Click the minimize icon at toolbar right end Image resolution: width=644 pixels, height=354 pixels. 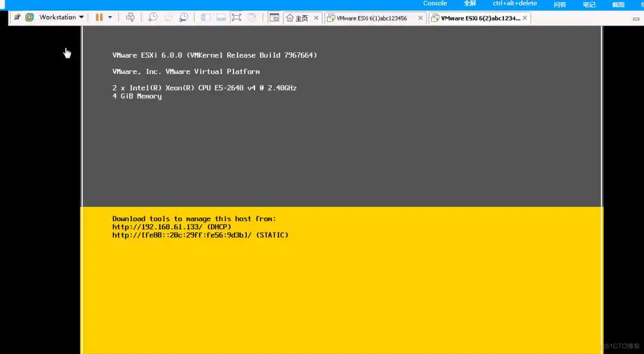point(636,18)
